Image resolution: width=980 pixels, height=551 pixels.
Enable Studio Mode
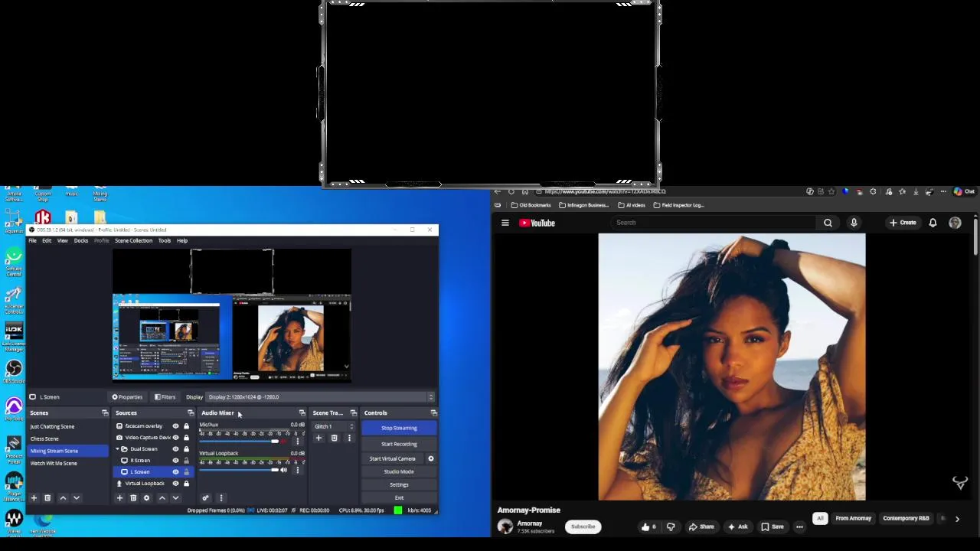pos(399,471)
